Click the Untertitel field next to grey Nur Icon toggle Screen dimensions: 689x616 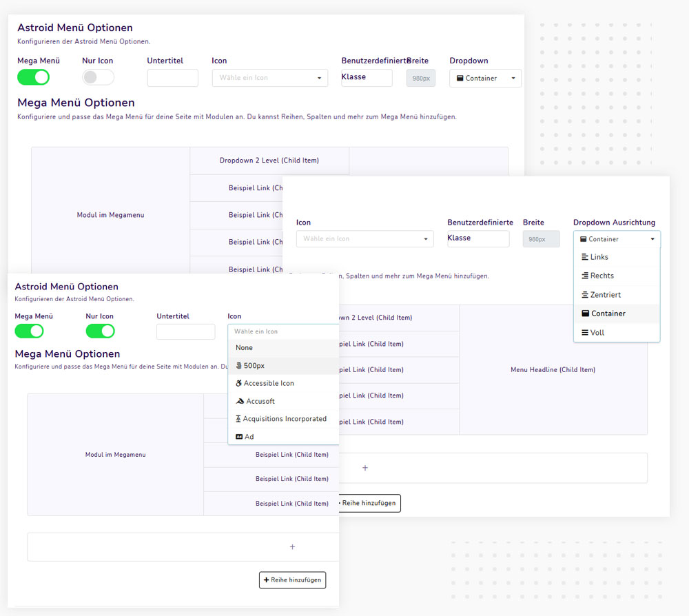pyautogui.click(x=172, y=78)
